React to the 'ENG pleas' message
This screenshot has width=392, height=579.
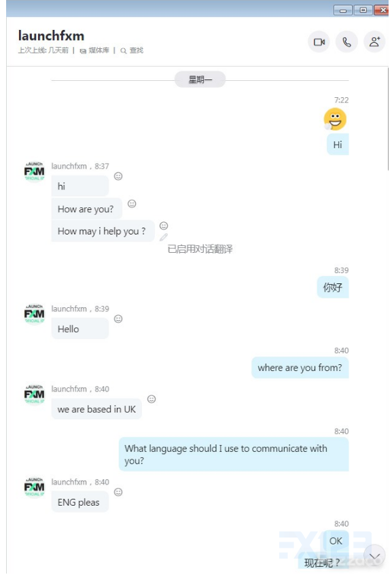[118, 492]
